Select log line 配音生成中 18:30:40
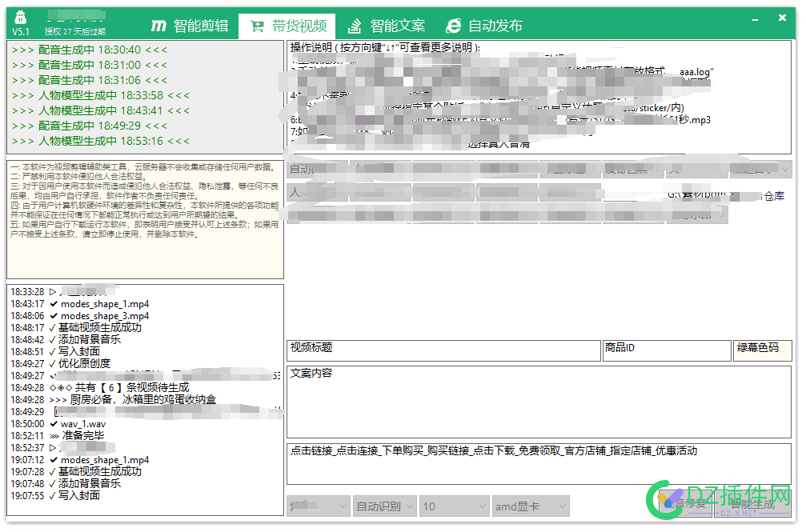 [x=90, y=50]
